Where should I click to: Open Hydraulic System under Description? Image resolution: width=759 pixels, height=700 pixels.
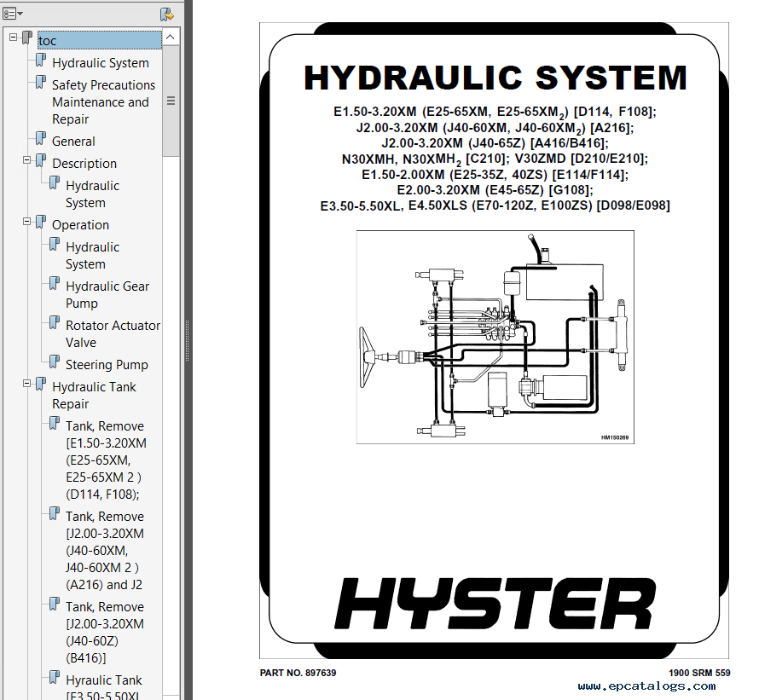(x=92, y=194)
